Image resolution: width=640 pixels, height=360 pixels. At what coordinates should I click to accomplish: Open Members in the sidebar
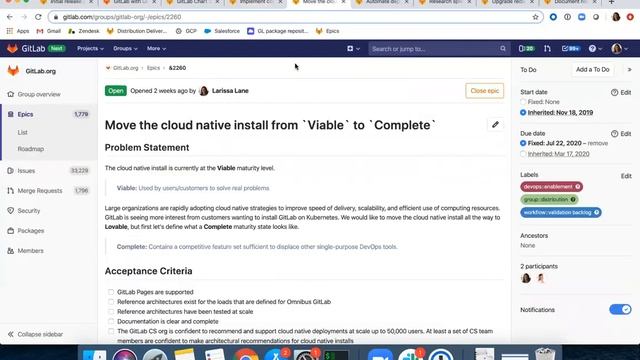tap(30, 251)
